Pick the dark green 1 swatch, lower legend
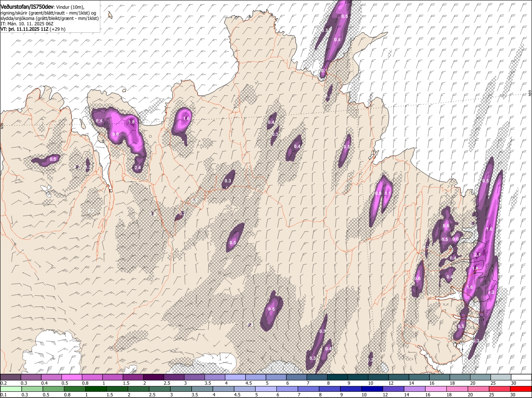Image resolution: width=532 pixels, height=398 pixels. [96, 389]
